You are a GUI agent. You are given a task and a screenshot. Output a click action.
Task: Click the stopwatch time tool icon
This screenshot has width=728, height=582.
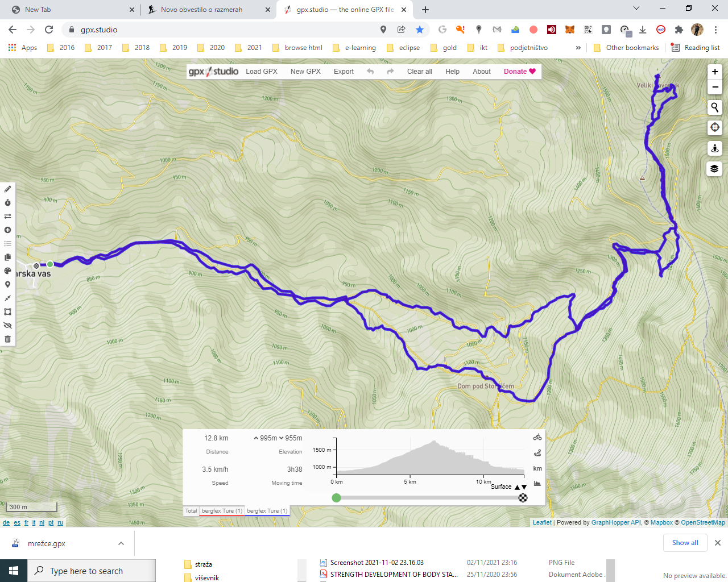point(7,203)
